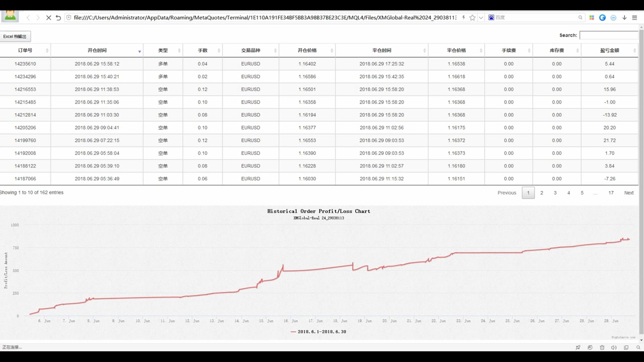Viewport: 644px width, 362px height.
Task: Click the Baidu search box
Action: click(x=535, y=18)
